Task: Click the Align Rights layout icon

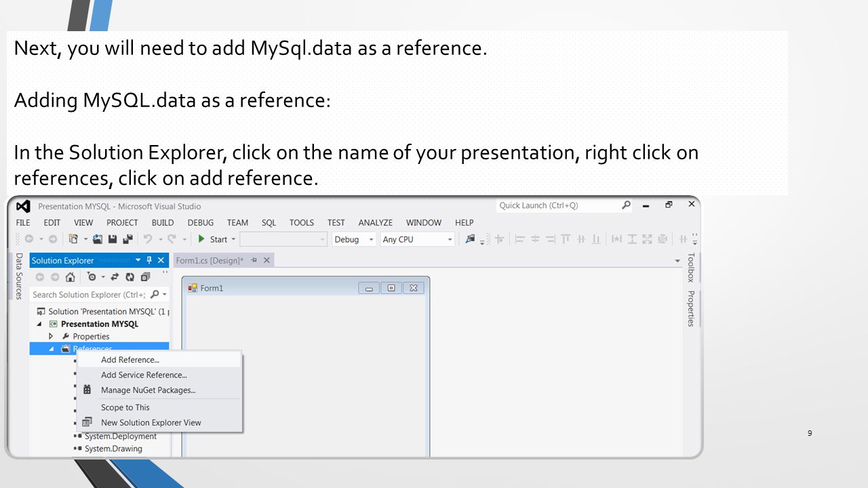Action: pos(551,239)
